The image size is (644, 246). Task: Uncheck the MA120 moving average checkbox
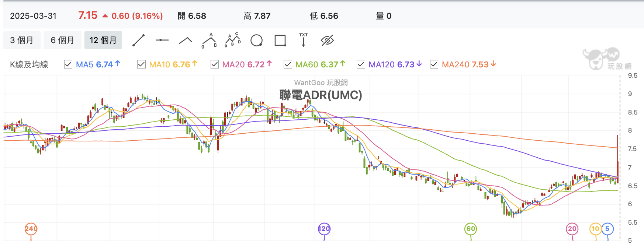click(361, 64)
